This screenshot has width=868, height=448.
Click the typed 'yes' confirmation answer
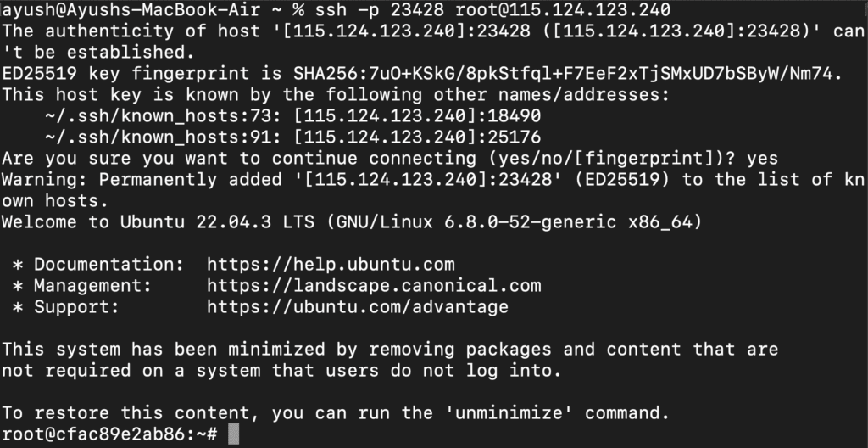[762, 159]
